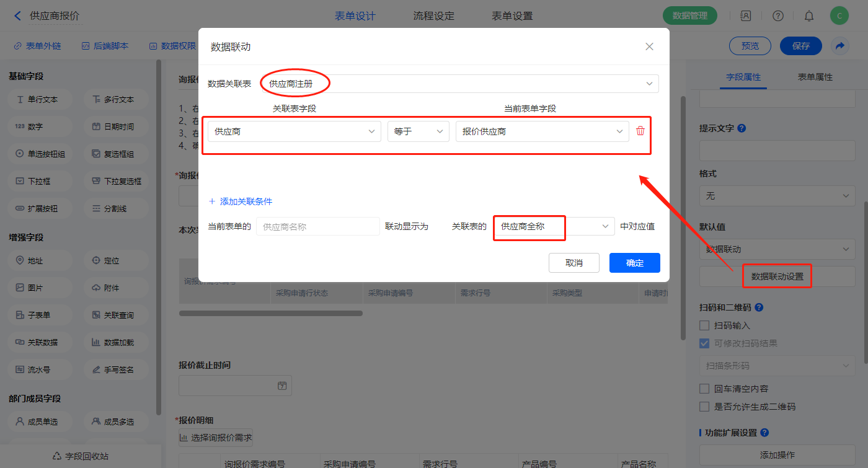Open the help question mark icon in header
Viewport: 868px width, 468px height.
777,16
